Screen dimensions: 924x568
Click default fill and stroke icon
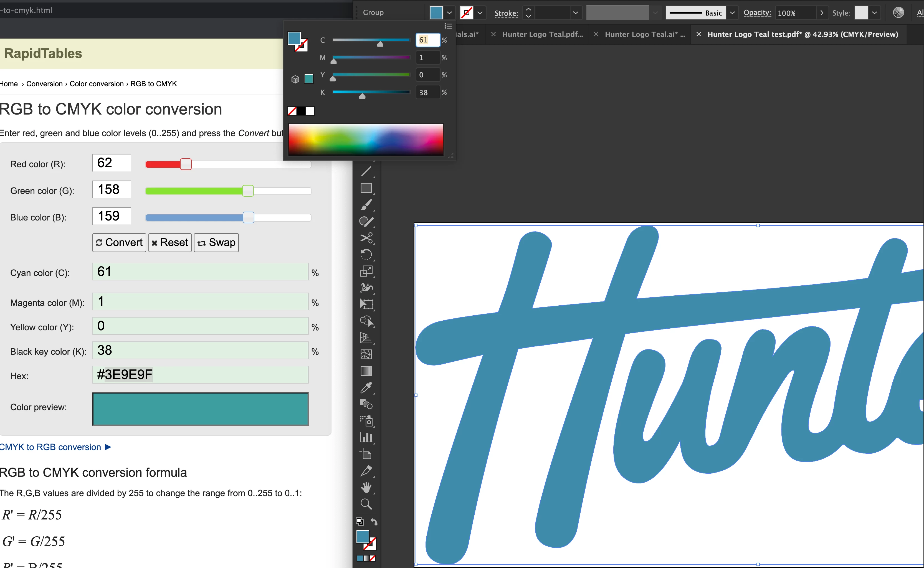pos(360,521)
